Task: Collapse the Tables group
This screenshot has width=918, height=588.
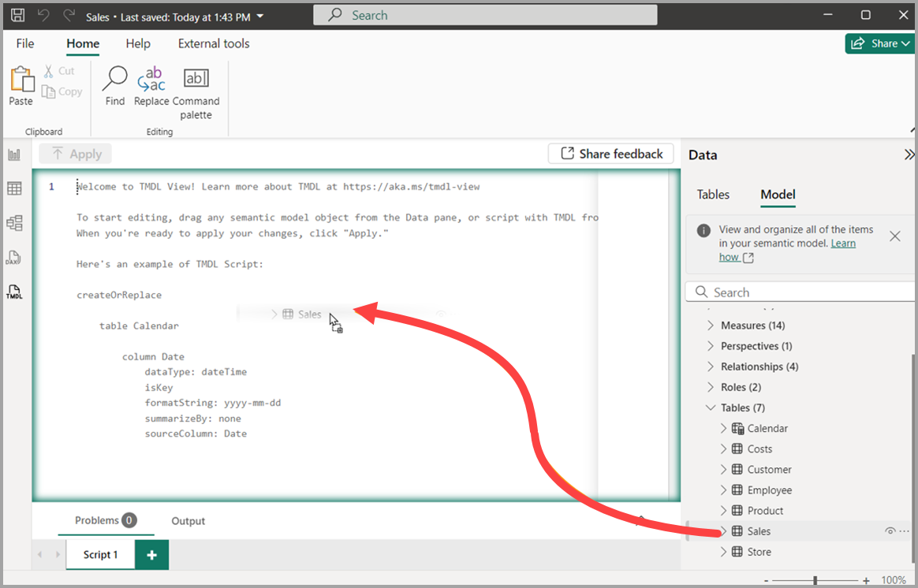Action: coord(711,408)
